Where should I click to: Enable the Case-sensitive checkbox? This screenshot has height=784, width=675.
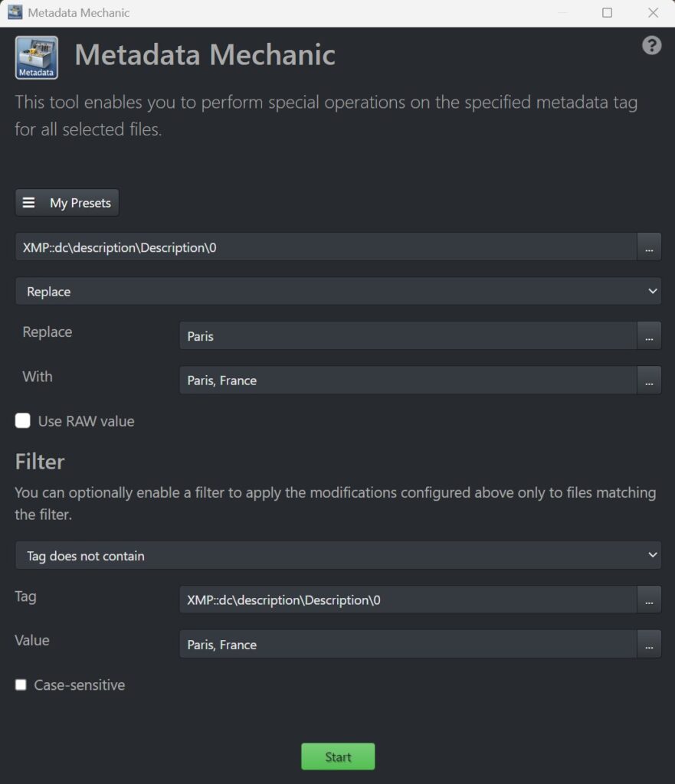click(21, 684)
